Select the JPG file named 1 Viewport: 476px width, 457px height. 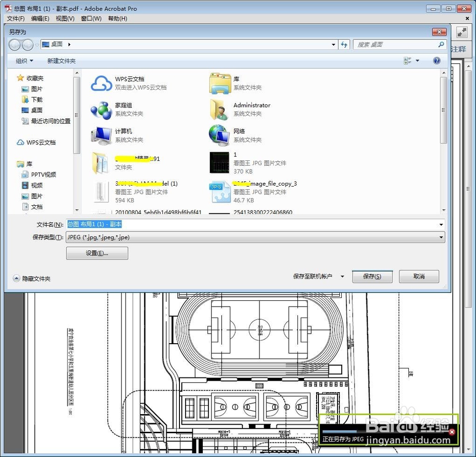(x=248, y=163)
